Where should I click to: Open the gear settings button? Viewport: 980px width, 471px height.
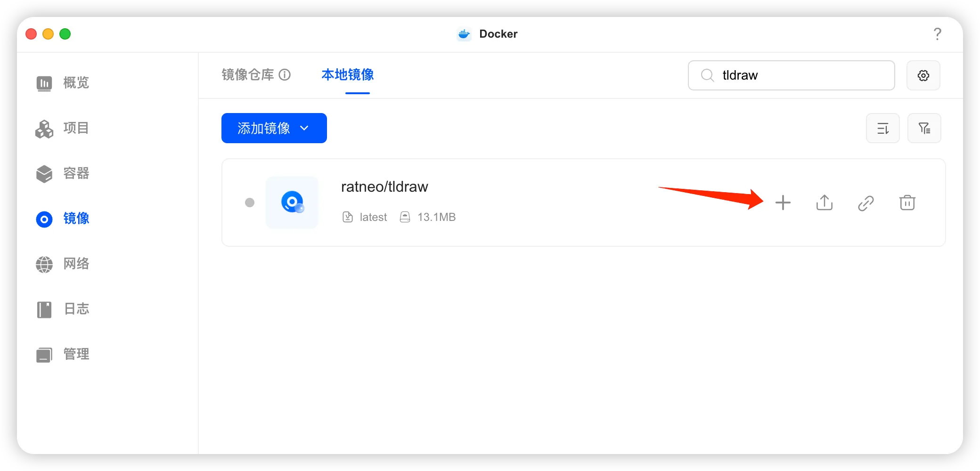[923, 75]
